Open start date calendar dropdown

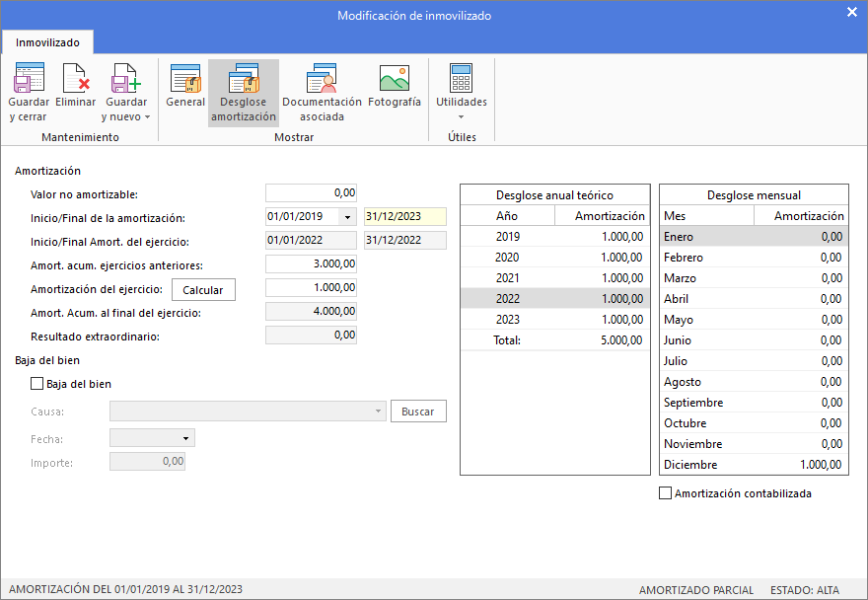[x=347, y=217]
